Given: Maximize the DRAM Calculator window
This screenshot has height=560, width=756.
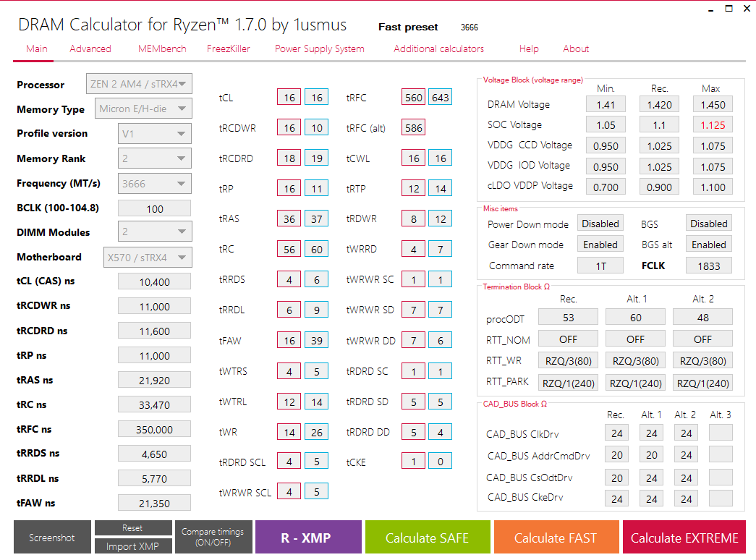Looking at the screenshot, I should tap(729, 9).
